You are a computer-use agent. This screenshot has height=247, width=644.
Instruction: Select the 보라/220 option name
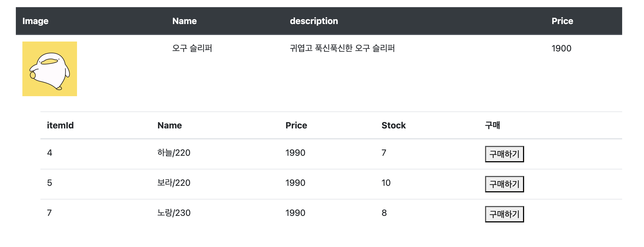click(174, 183)
